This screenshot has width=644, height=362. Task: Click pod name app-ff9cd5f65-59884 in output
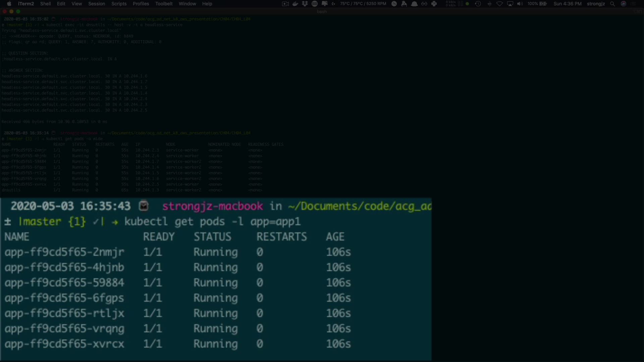(64, 283)
